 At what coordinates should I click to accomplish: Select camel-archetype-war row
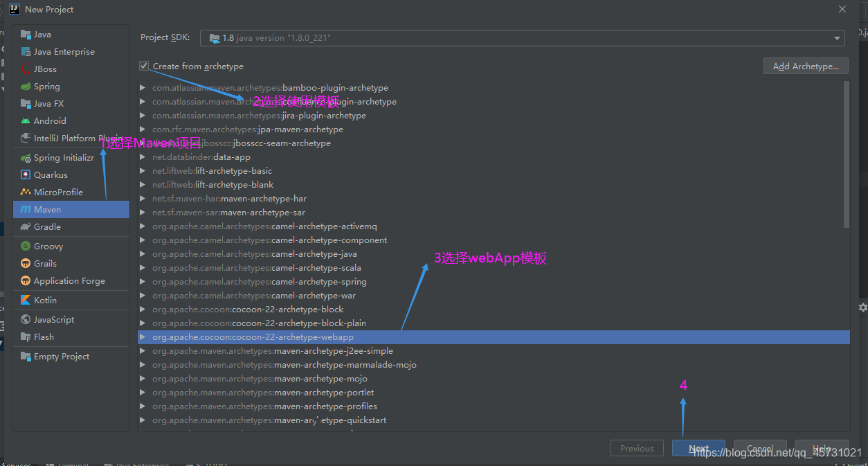point(494,296)
